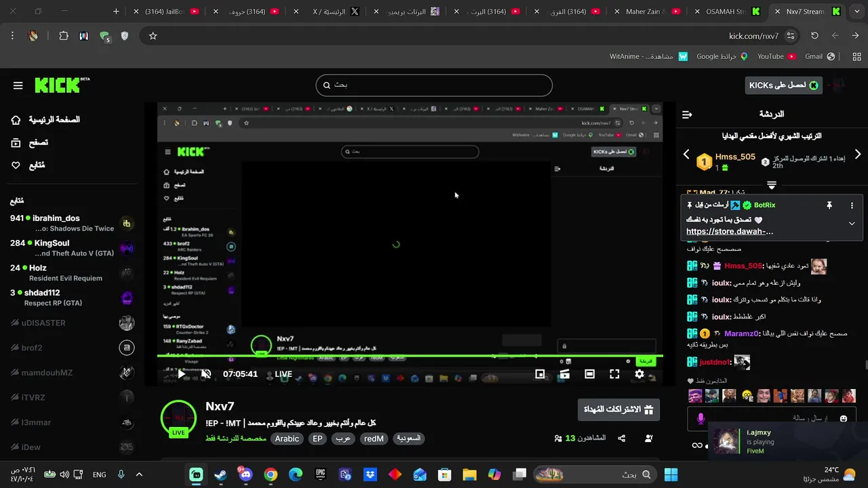Share the Nxv7 stream

tap(622, 439)
